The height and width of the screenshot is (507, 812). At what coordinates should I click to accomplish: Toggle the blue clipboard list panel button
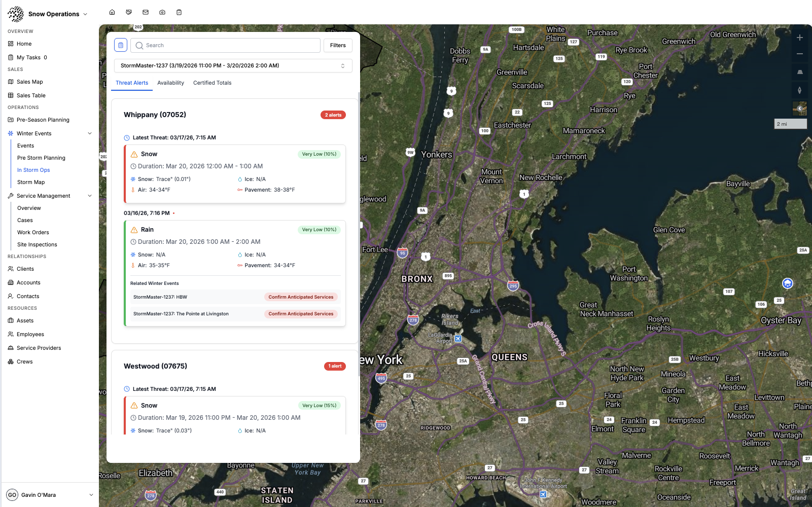[x=121, y=45]
